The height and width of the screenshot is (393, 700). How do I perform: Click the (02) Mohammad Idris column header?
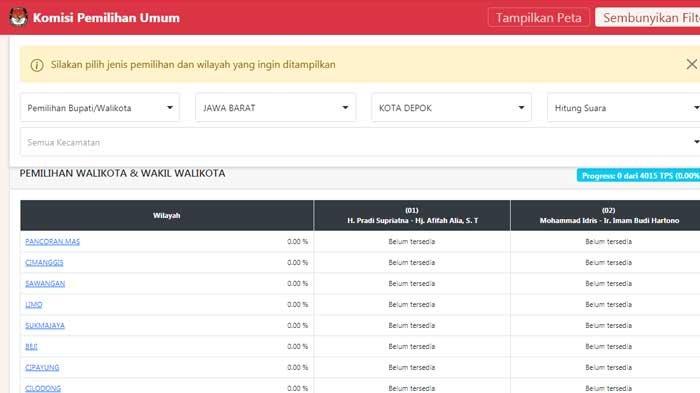(x=605, y=215)
